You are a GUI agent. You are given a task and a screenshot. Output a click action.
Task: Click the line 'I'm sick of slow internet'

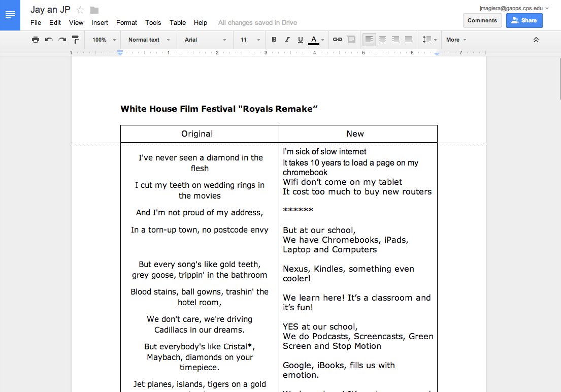pos(324,151)
